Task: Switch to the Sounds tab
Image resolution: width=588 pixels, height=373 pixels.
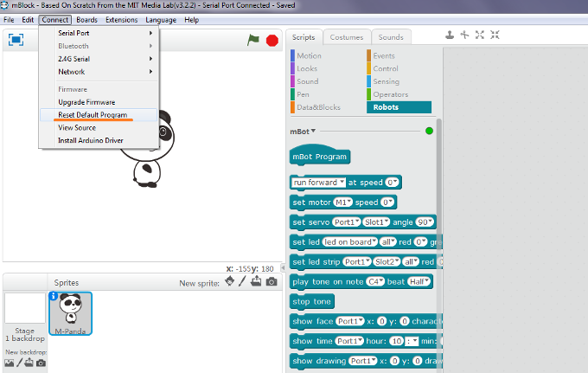Action: pos(391,37)
